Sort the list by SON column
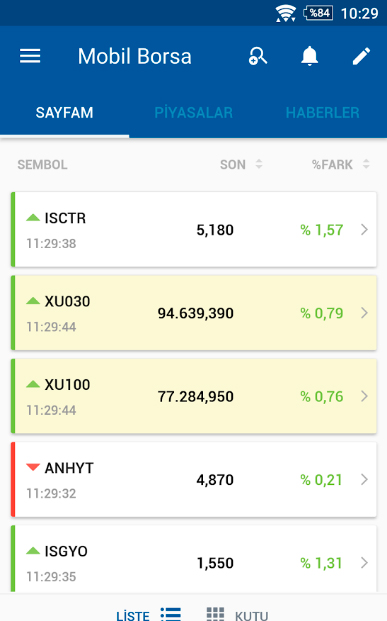The image size is (387, 621). point(241,164)
